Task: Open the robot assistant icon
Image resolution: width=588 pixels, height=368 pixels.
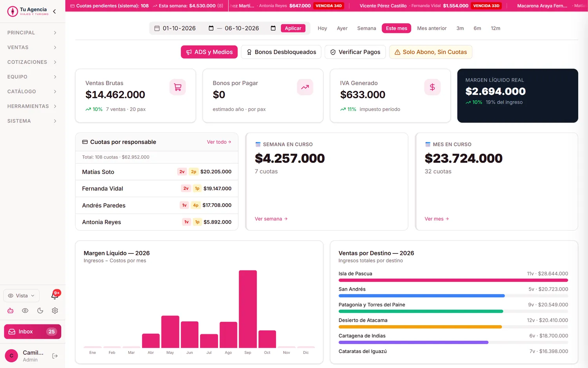Action: (x=11, y=311)
